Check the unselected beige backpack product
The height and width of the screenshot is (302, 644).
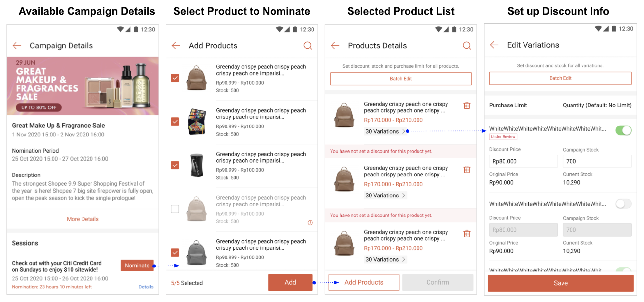175,209
